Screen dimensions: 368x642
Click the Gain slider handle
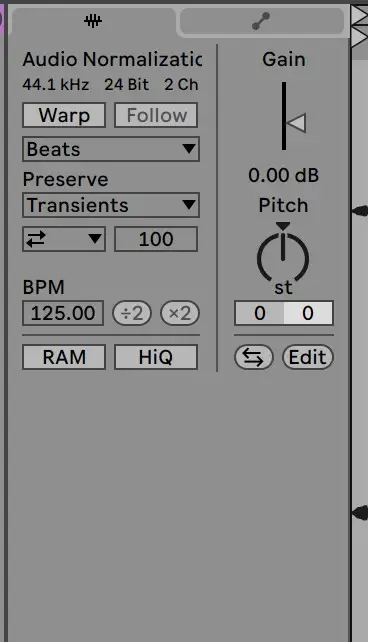click(296, 123)
